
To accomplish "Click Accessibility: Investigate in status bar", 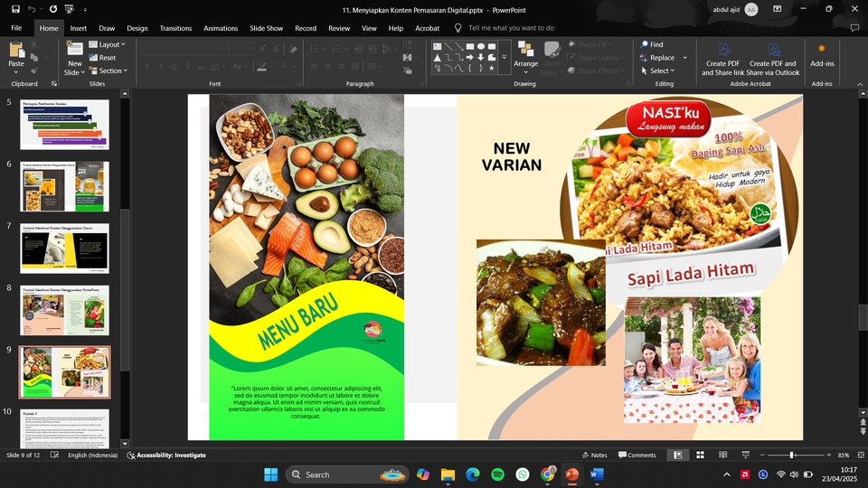I will pyautogui.click(x=166, y=455).
